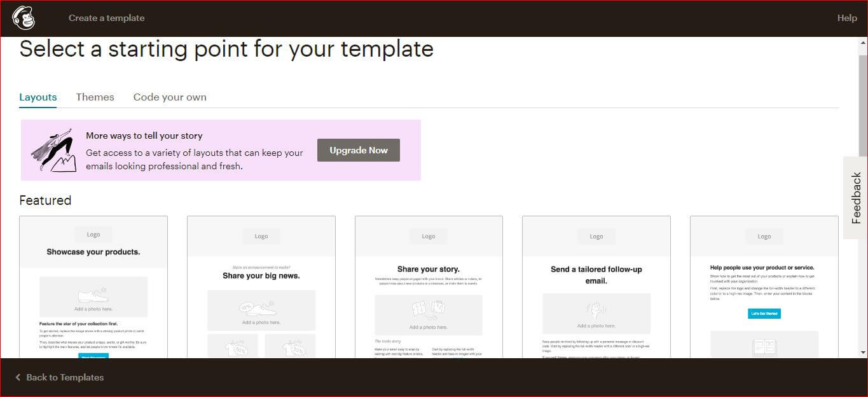Click the Create a template header text
The image size is (868, 397).
click(106, 18)
